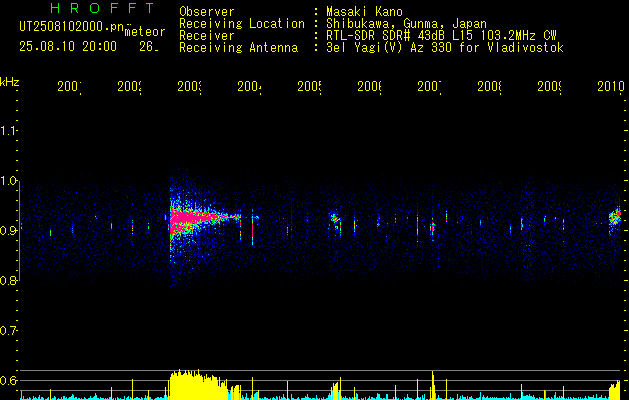Image resolution: width=629 pixels, height=400 pixels.
Task: Click the Observer label
Action: coord(207,11)
